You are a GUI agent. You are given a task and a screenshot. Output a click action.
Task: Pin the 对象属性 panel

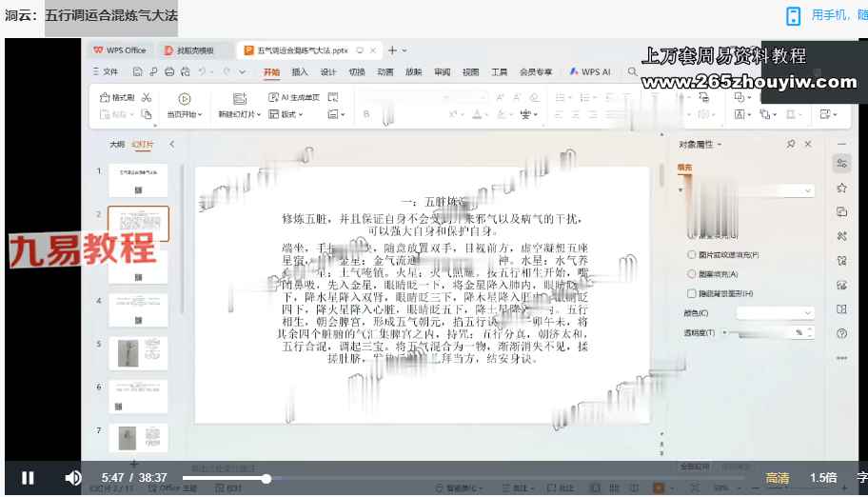tap(791, 144)
